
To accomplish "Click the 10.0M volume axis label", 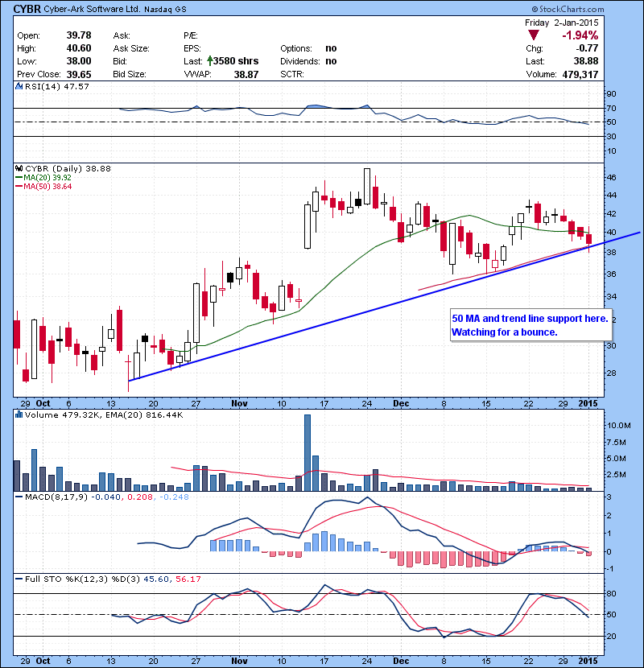I will pyautogui.click(x=619, y=425).
